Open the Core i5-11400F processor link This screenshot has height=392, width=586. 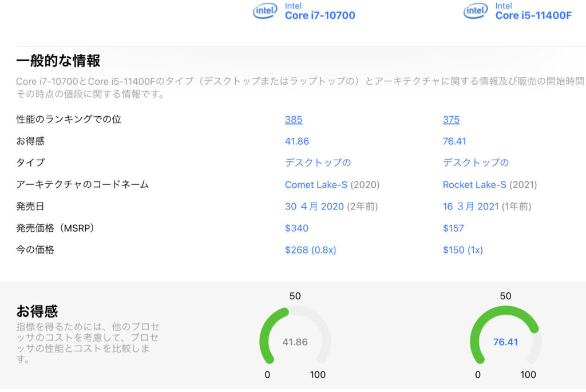click(x=533, y=15)
